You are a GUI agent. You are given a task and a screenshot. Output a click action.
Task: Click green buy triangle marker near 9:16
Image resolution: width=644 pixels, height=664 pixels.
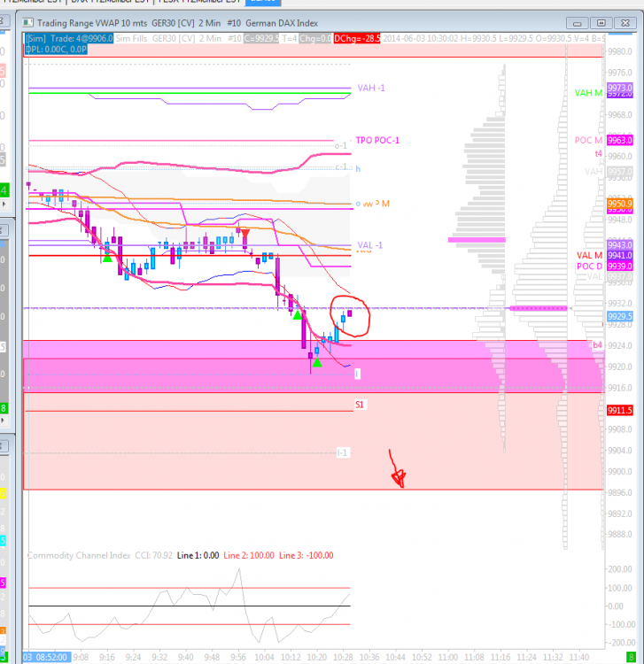tap(107, 258)
